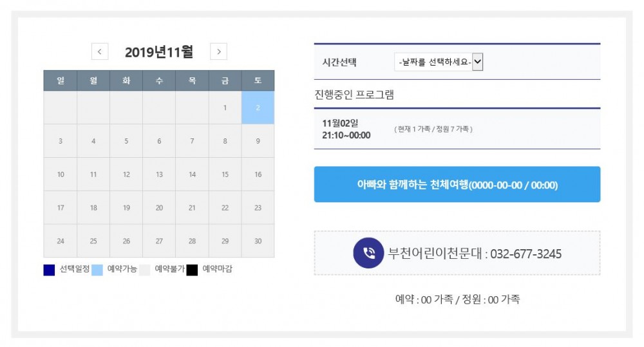Select November 2 on the calendar
This screenshot has height=347, width=644.
pos(258,108)
